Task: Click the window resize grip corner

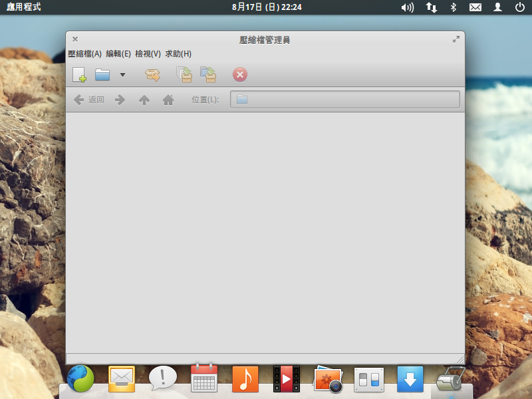Action: [x=460, y=359]
